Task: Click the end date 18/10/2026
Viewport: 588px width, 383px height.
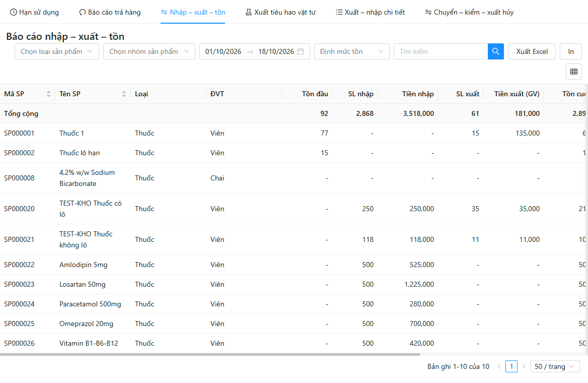Action: (x=276, y=51)
